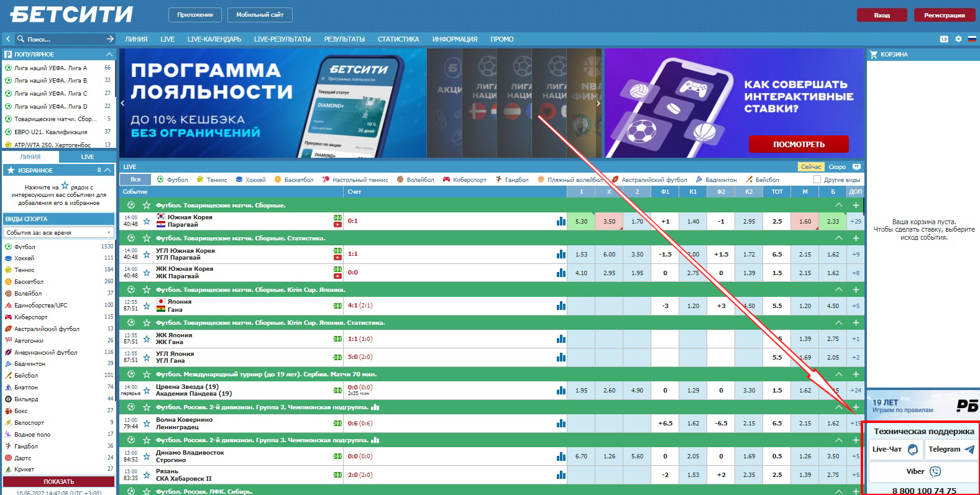Star the Рязань – СКА Хабаровск II match
Image resolution: width=980 pixels, height=495 pixels.
pos(147,475)
